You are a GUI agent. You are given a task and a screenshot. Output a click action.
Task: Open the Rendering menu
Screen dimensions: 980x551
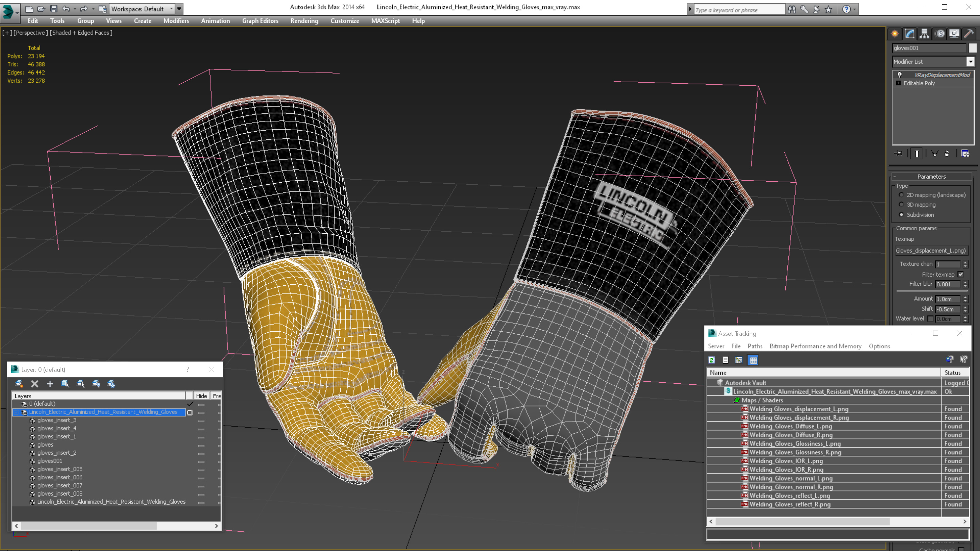point(304,21)
